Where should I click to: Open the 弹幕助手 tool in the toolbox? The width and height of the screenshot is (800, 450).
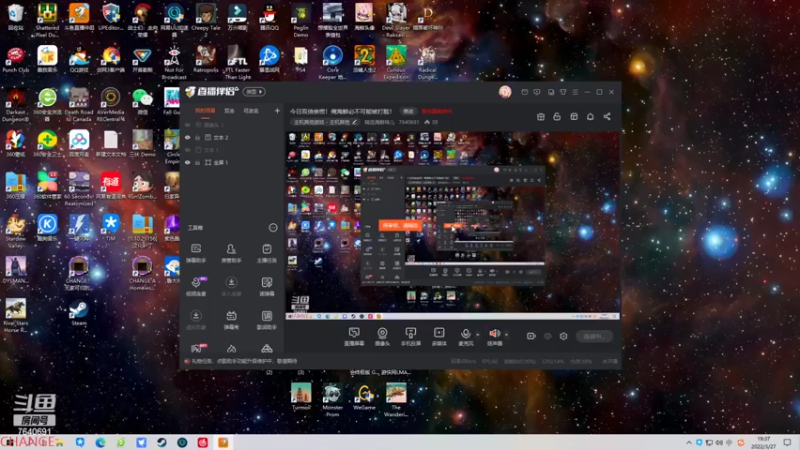pyautogui.click(x=196, y=253)
